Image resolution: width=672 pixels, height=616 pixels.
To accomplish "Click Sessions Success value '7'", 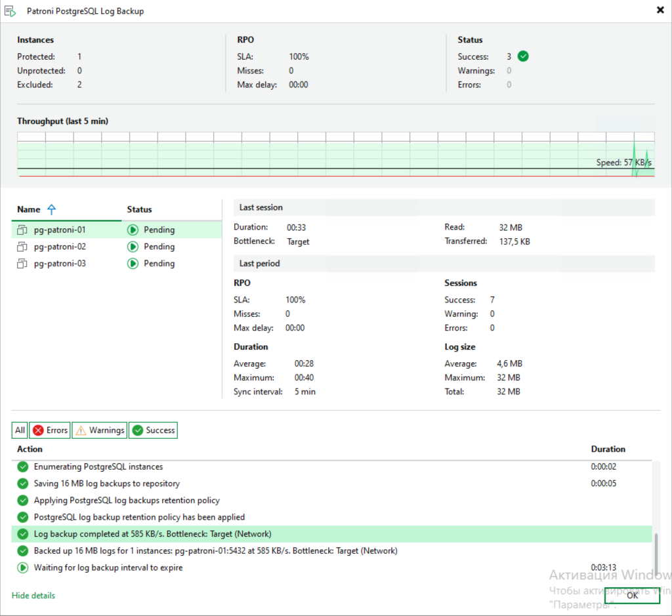I will pyautogui.click(x=492, y=300).
